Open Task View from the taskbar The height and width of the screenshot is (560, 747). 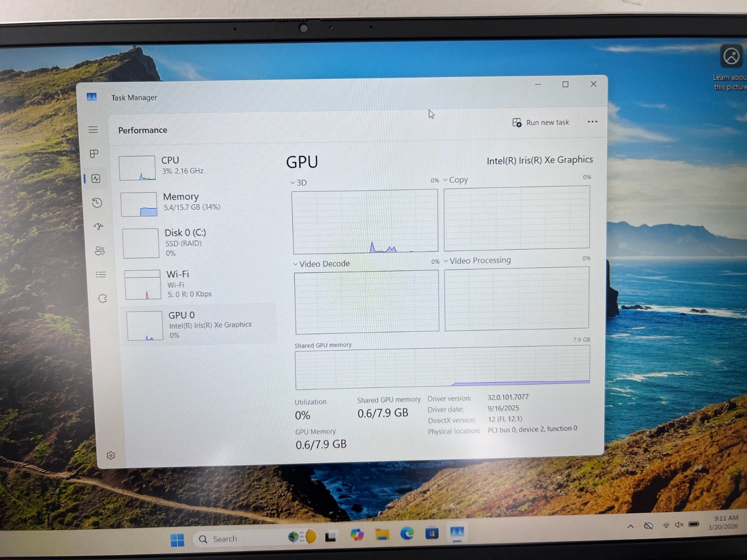pos(331,537)
